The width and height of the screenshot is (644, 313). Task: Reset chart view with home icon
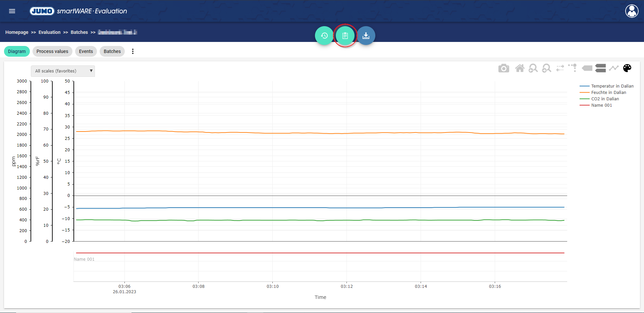(x=520, y=68)
